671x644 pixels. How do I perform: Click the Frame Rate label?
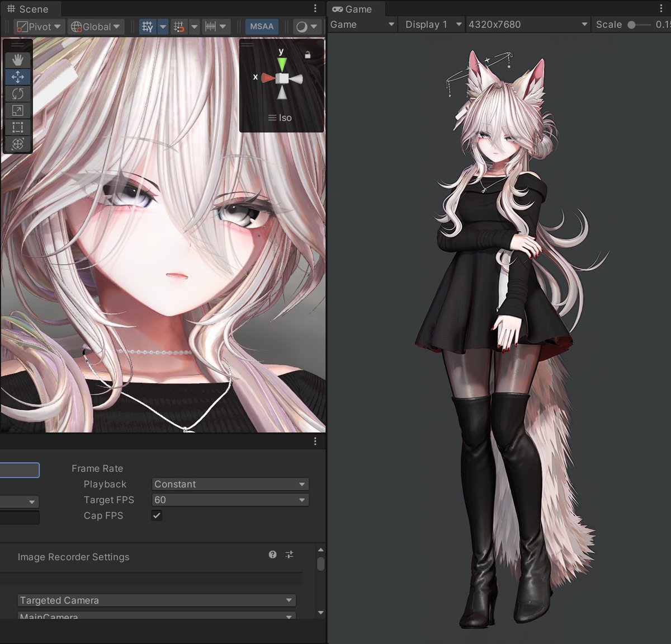click(x=97, y=468)
